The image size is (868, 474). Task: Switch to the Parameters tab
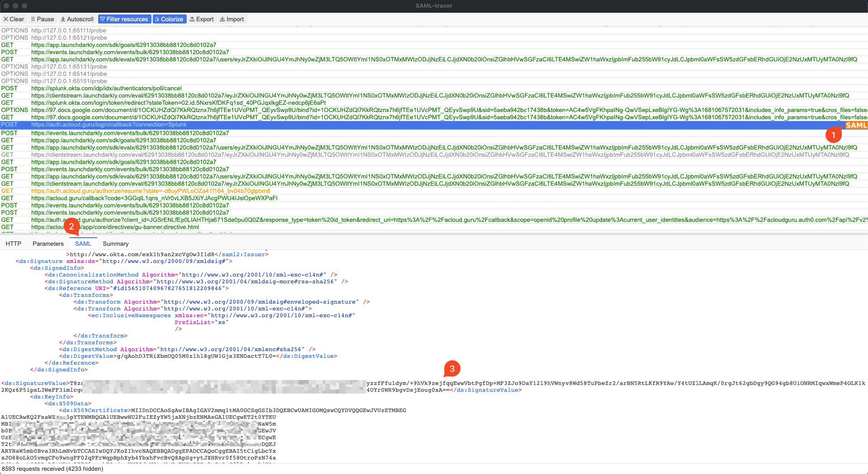tap(48, 244)
